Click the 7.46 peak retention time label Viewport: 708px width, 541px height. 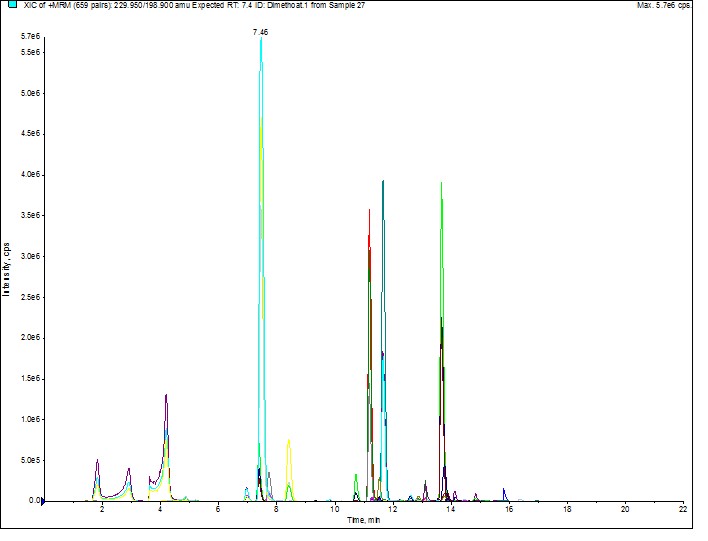[x=260, y=32]
